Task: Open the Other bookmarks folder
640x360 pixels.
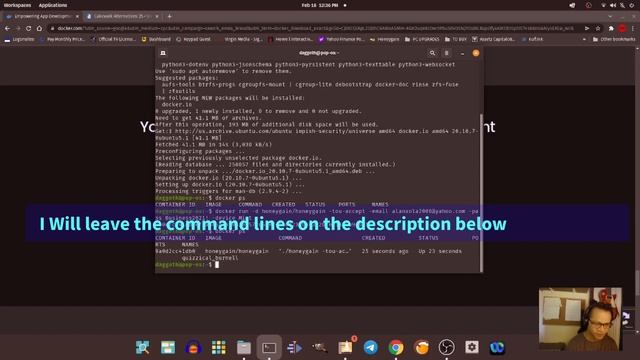Action: click(x=614, y=39)
